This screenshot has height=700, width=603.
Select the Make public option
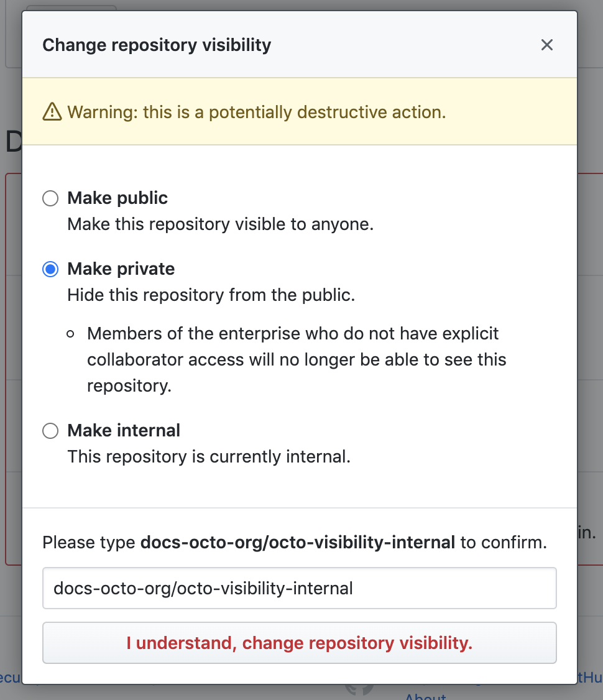click(50, 198)
